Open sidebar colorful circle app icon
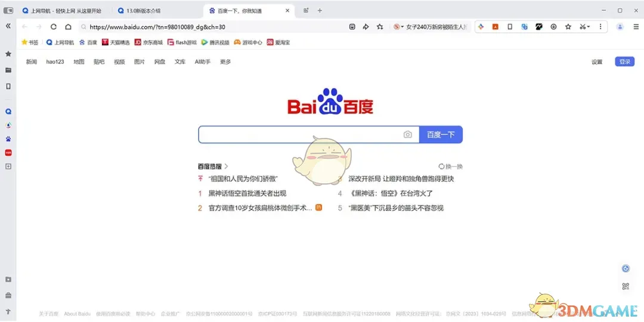 pyautogui.click(x=8, y=125)
